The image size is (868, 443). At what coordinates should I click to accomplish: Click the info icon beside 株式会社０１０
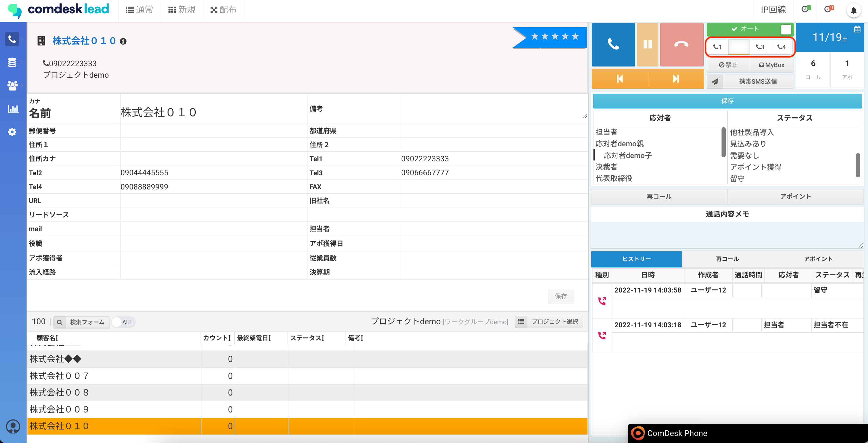(123, 41)
